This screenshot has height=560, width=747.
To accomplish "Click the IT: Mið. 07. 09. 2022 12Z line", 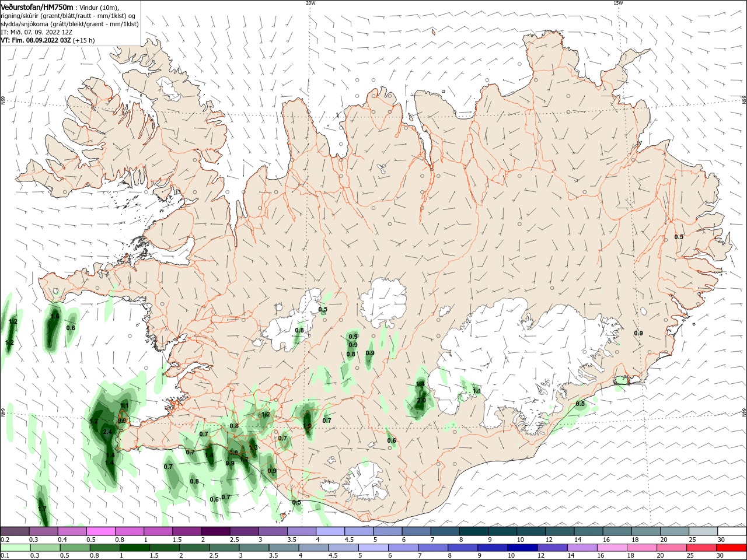I will point(36,32).
